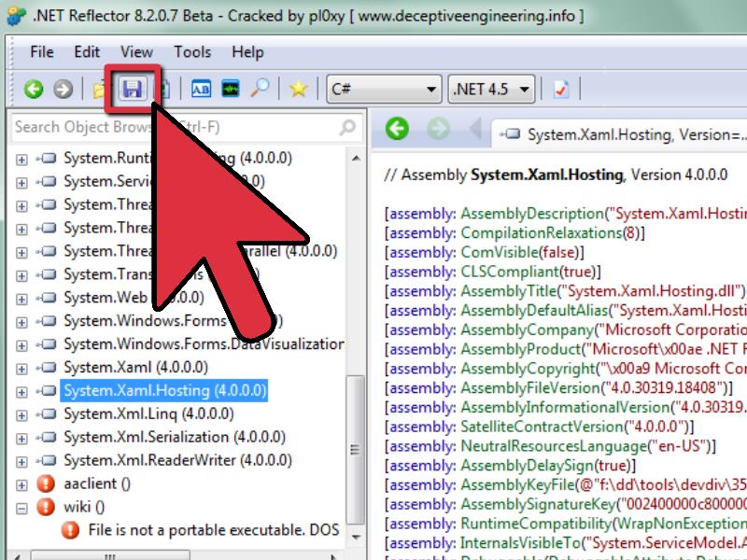Click the NeutralResourcesLanguage link

coord(554,446)
